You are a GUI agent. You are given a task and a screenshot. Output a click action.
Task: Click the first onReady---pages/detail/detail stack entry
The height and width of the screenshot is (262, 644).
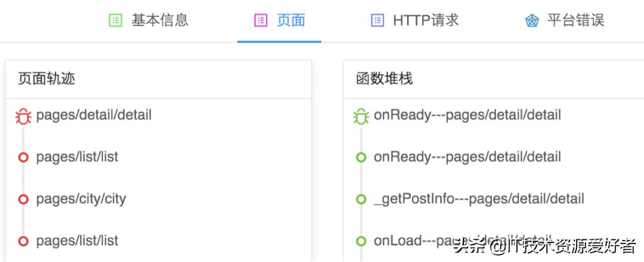point(467,115)
